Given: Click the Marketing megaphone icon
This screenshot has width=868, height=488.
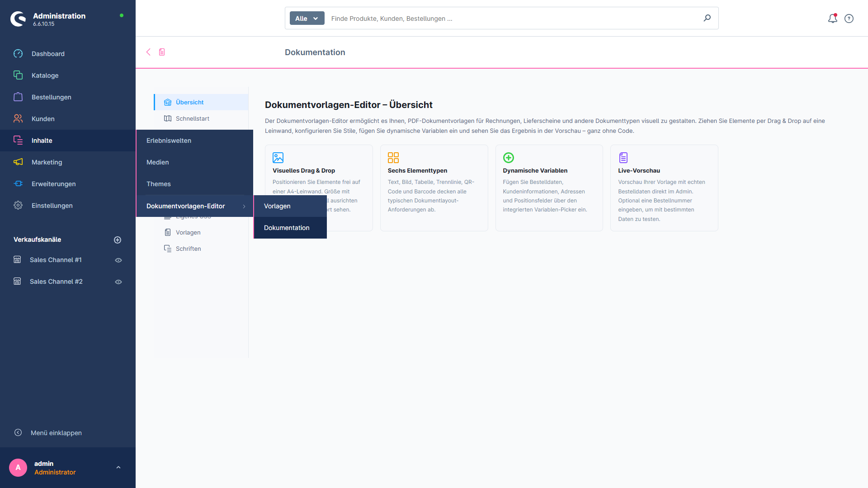Looking at the screenshot, I should (x=18, y=162).
